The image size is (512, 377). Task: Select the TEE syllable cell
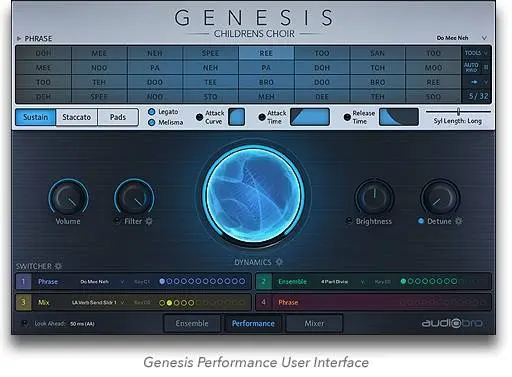tap(210, 82)
